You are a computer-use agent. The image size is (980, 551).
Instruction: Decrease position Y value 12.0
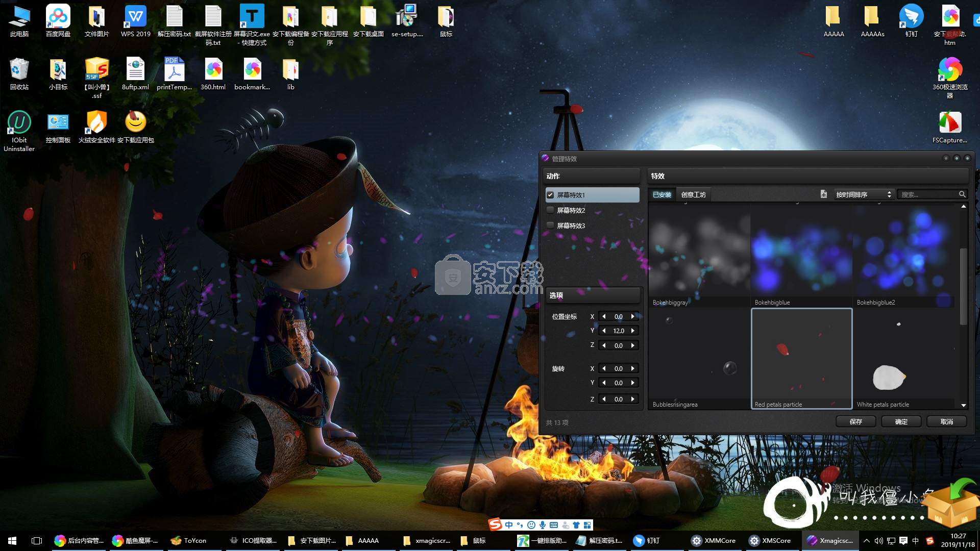point(604,331)
